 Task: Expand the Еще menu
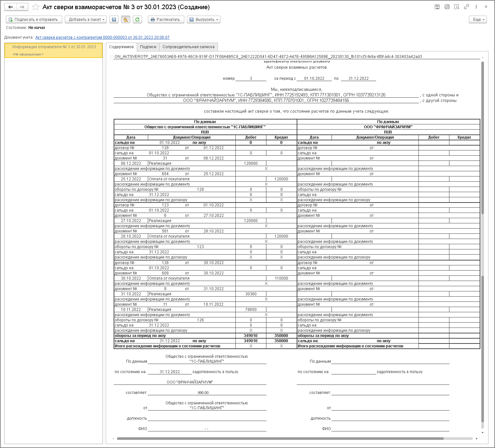point(478,20)
